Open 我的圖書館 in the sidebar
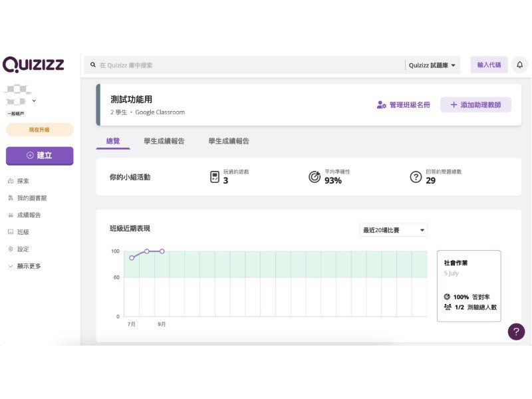 click(31, 198)
